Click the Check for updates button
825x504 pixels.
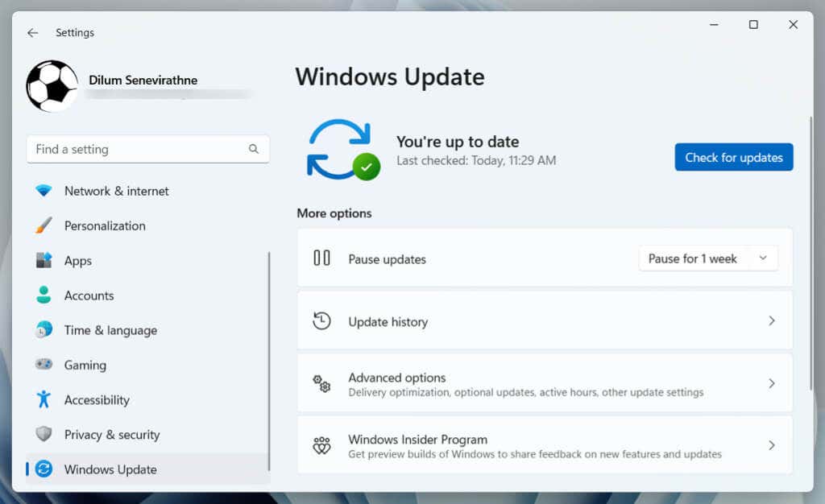[733, 157]
